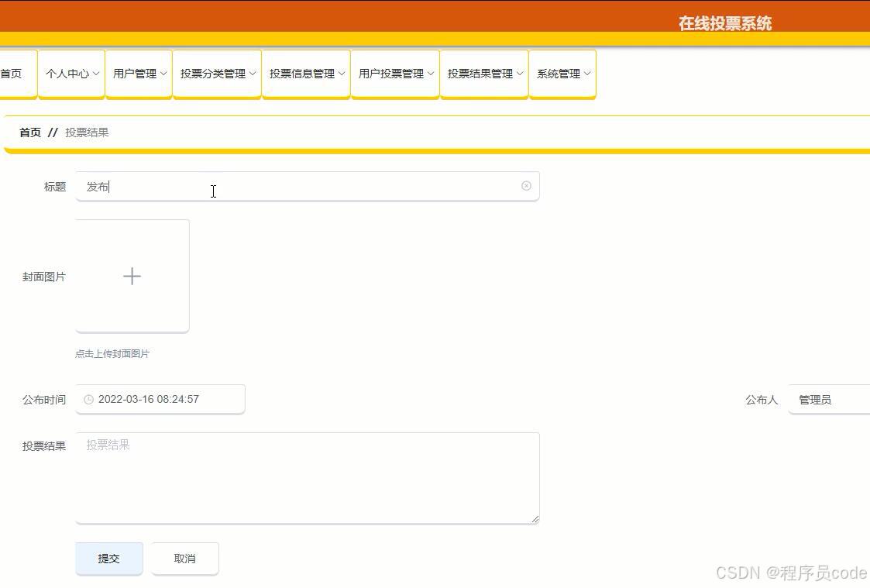
Task: Click the 提交 submit button
Action: [x=109, y=559]
